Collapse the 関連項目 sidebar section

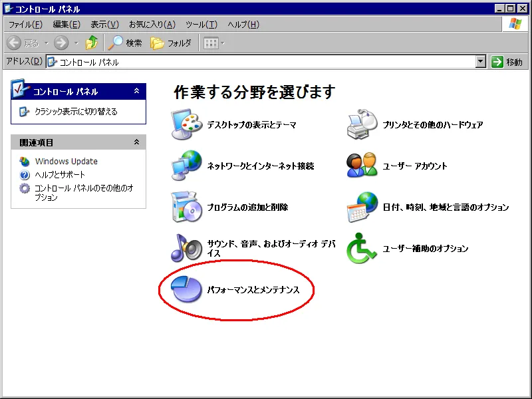coord(136,142)
